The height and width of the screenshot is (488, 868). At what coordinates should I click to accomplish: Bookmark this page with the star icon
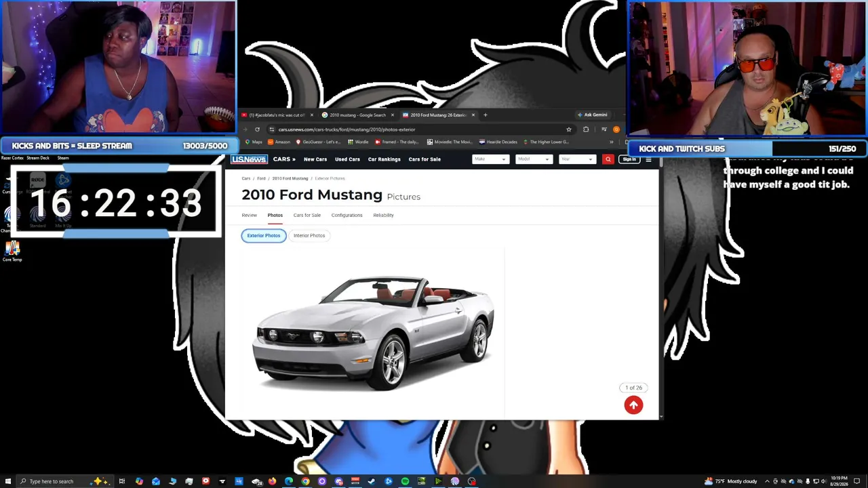[569, 129]
